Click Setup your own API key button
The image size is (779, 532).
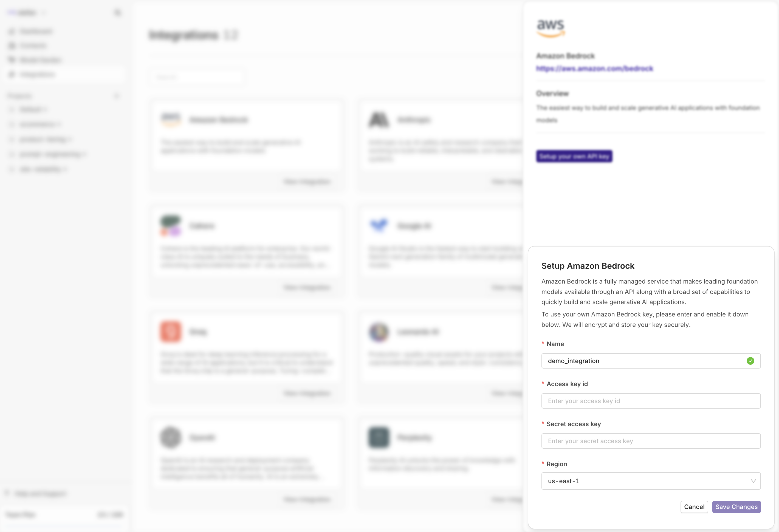coord(574,156)
